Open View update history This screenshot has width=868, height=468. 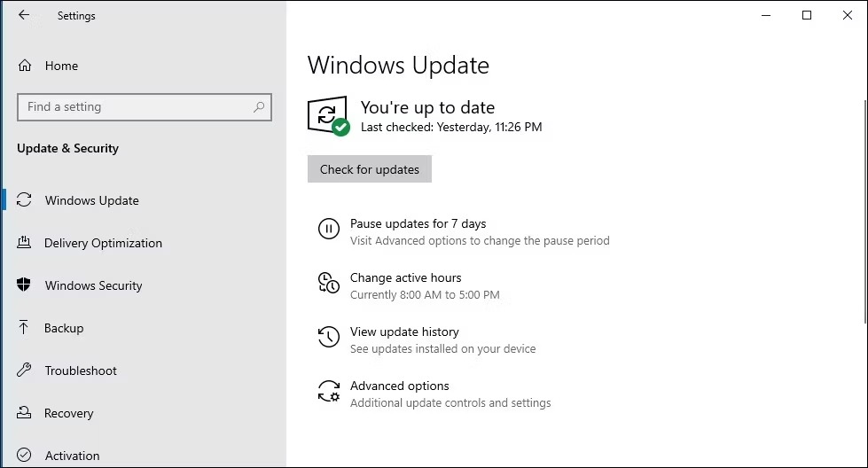[x=404, y=331]
